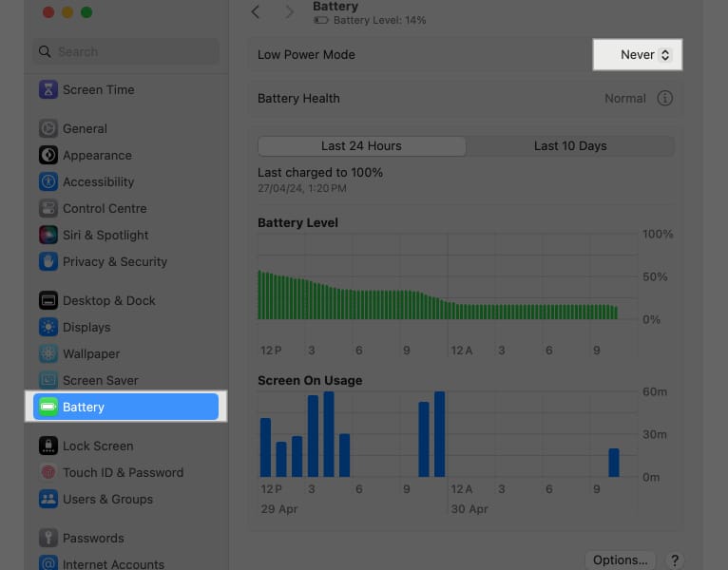Open the Accessibility icon
The width and height of the screenshot is (728, 570).
[x=48, y=181]
